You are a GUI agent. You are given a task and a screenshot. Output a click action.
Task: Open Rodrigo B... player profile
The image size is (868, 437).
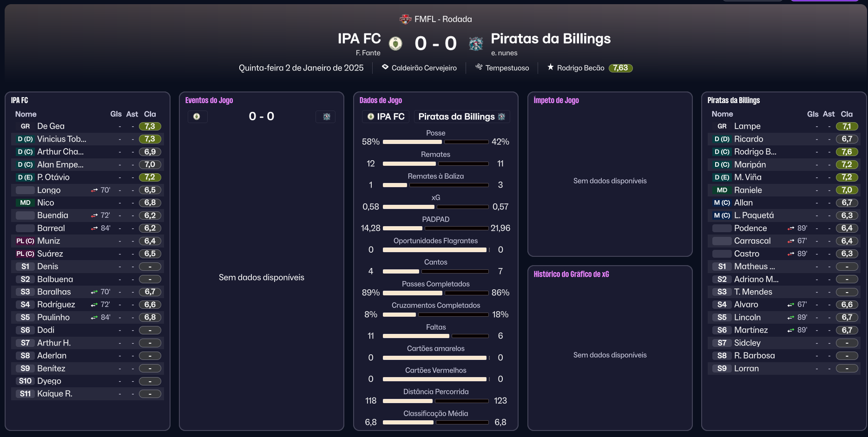[755, 152]
